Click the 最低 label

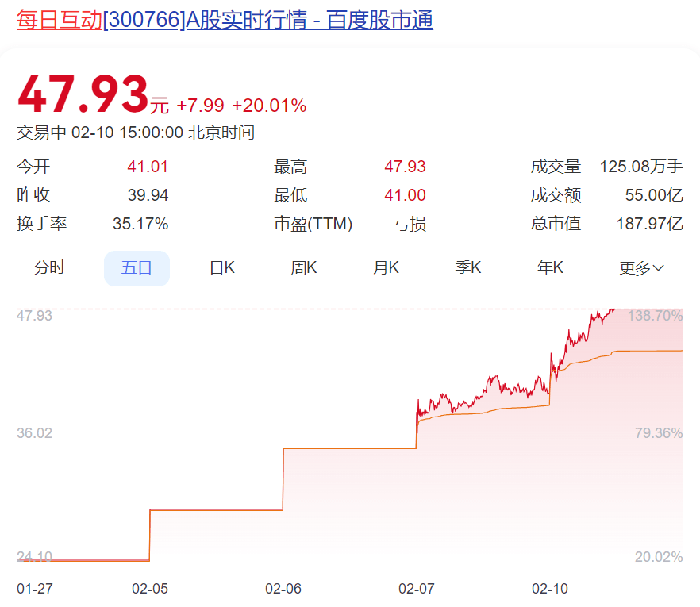tap(290, 195)
